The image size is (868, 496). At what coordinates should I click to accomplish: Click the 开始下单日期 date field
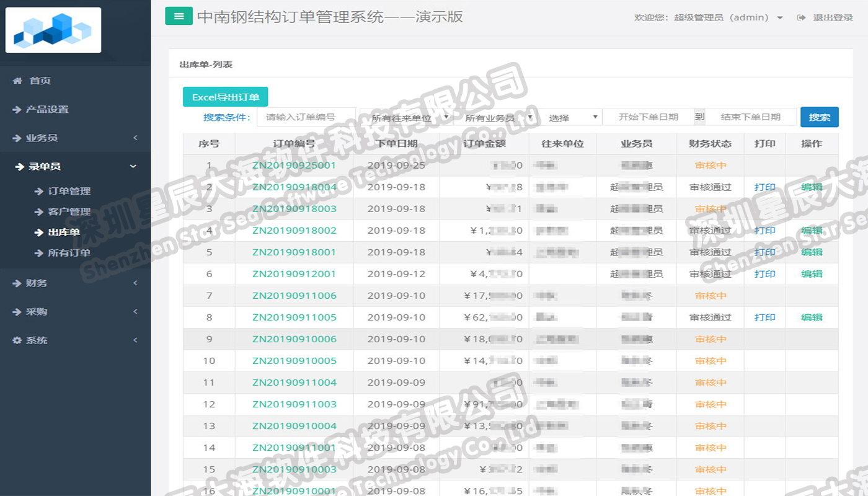[648, 117]
